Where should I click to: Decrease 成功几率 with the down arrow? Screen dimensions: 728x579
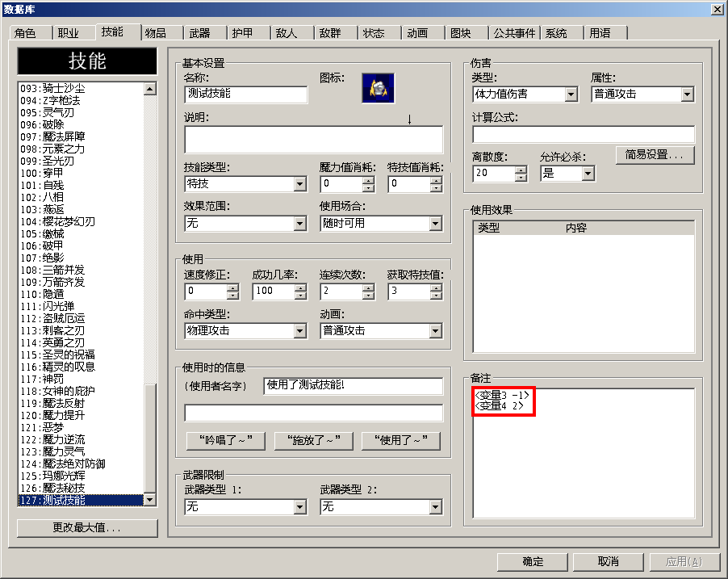300,295
